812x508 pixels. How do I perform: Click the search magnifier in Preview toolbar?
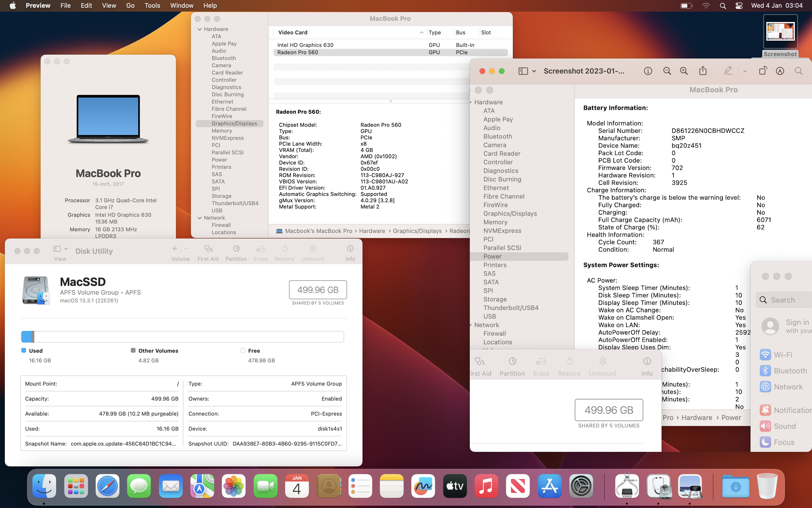pos(798,71)
